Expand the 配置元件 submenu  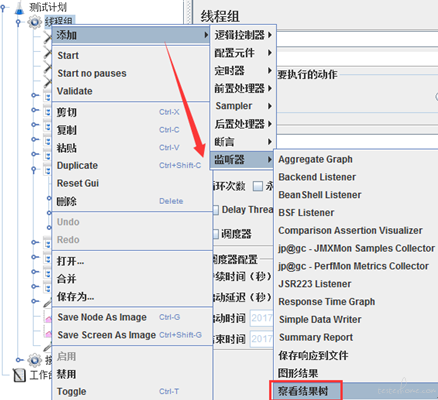click(x=243, y=53)
